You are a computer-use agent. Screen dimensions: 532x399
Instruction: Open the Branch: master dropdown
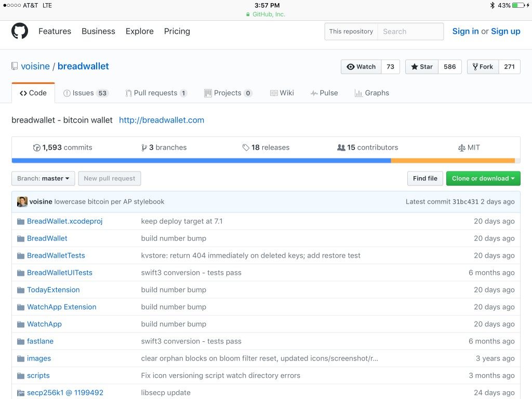43,178
